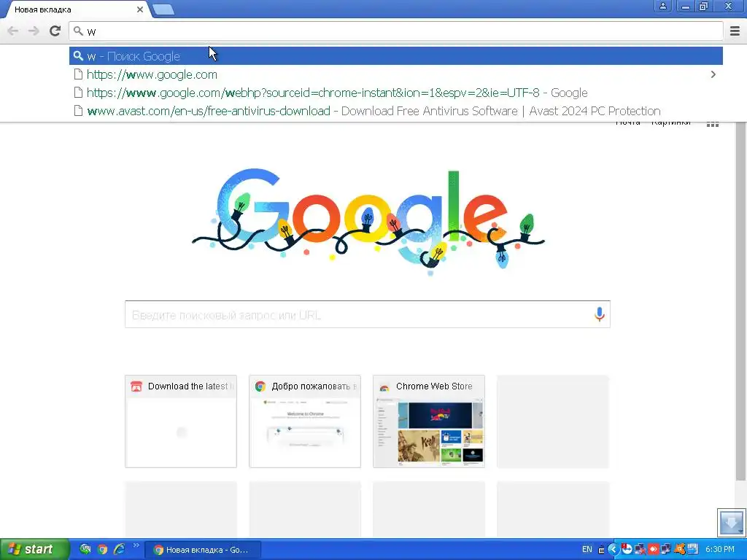
Task: Open the 'Добро пожаловать' Chrome tile
Action: (x=305, y=421)
